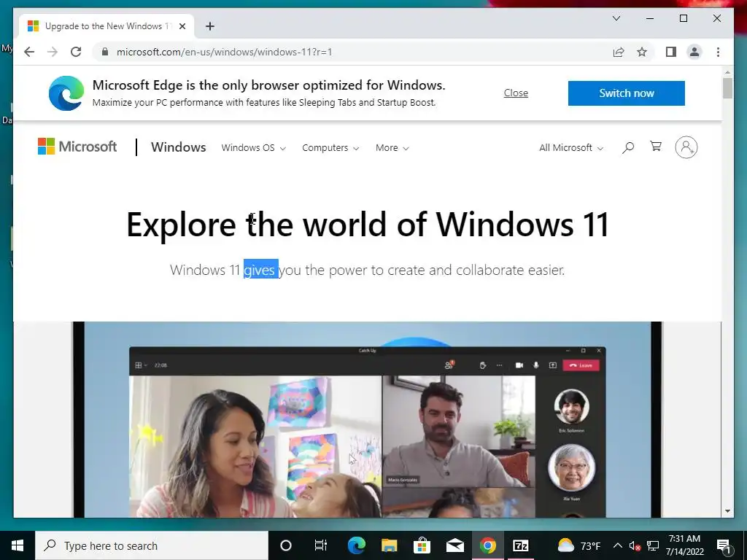
Task: Open Microsoft Store from the taskbar
Action: pyautogui.click(x=422, y=545)
